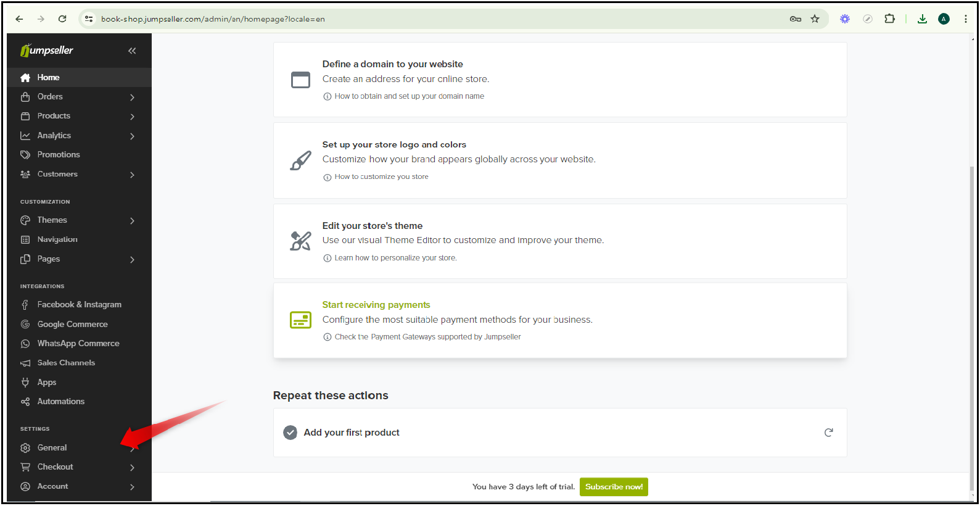The height and width of the screenshot is (506, 980).
Task: Click the browser address bar URL
Action: (x=213, y=19)
